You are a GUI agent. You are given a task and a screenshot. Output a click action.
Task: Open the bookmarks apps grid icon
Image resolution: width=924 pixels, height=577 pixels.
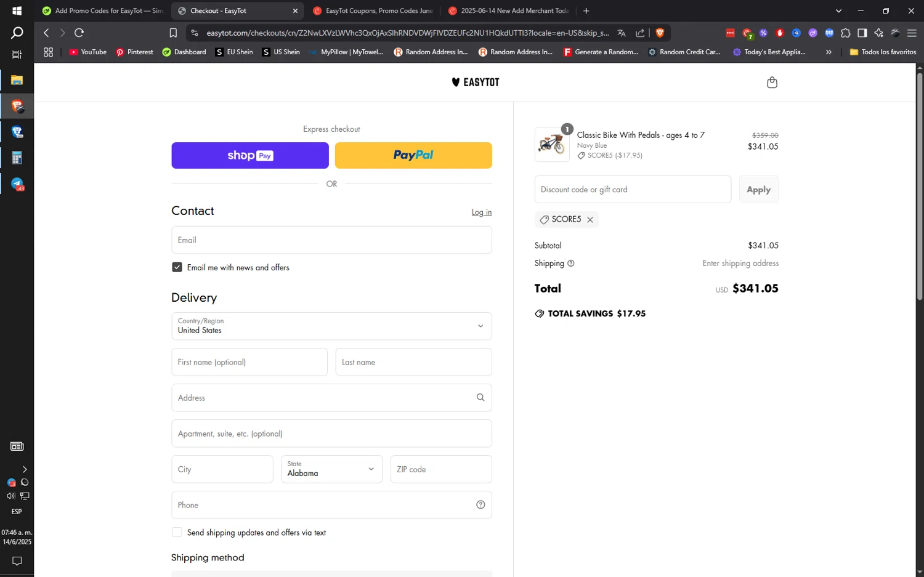(48, 52)
